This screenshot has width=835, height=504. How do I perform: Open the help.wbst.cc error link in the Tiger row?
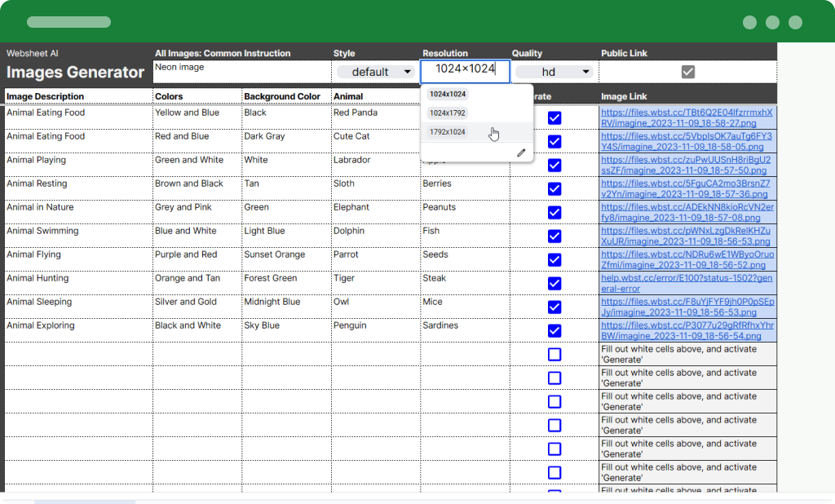(687, 284)
